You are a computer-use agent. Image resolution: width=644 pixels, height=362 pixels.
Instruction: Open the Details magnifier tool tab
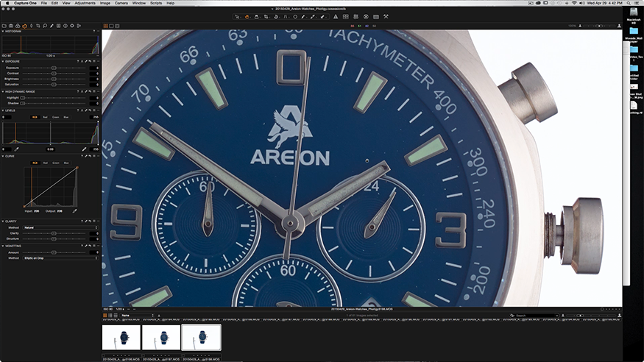[45, 26]
